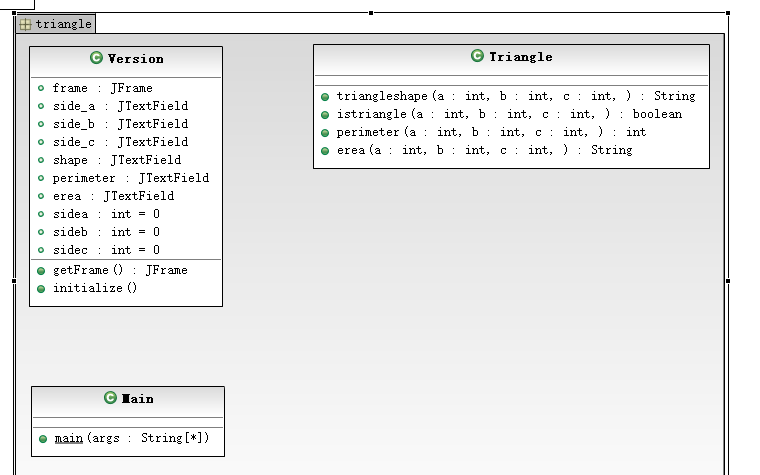Click the visibility icon beside frame attribute

tap(41, 88)
